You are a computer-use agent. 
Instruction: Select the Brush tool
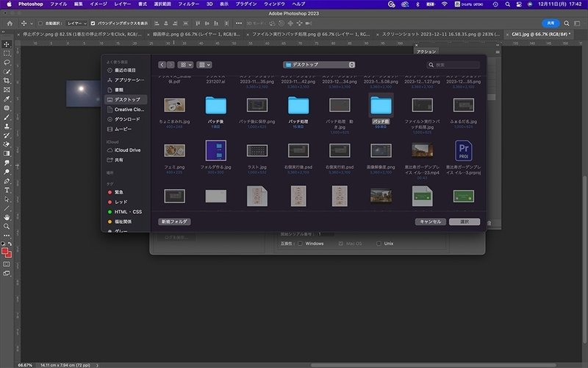(7, 117)
